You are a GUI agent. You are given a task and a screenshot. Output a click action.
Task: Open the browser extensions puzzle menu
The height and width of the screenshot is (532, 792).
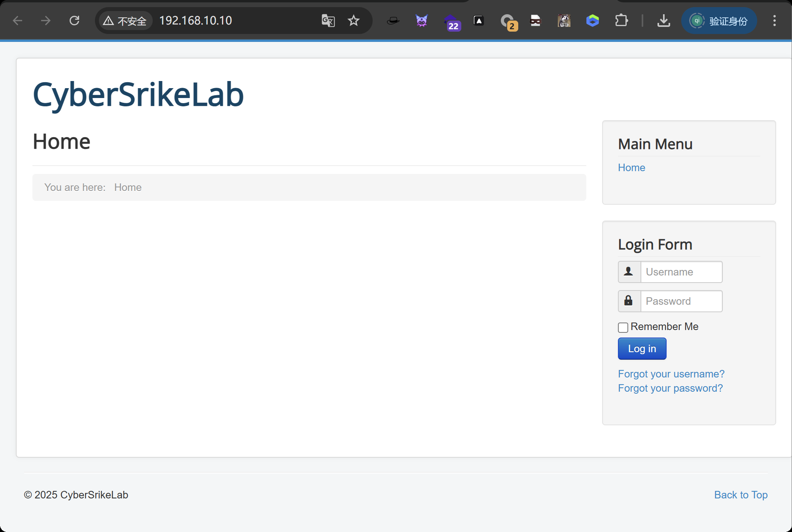(621, 21)
